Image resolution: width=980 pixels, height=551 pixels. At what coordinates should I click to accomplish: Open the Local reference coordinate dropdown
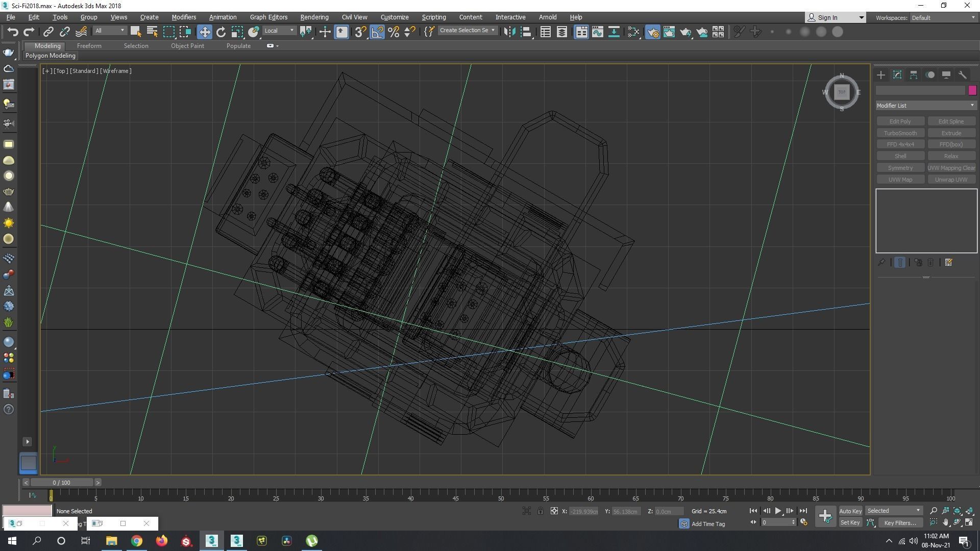(x=279, y=31)
